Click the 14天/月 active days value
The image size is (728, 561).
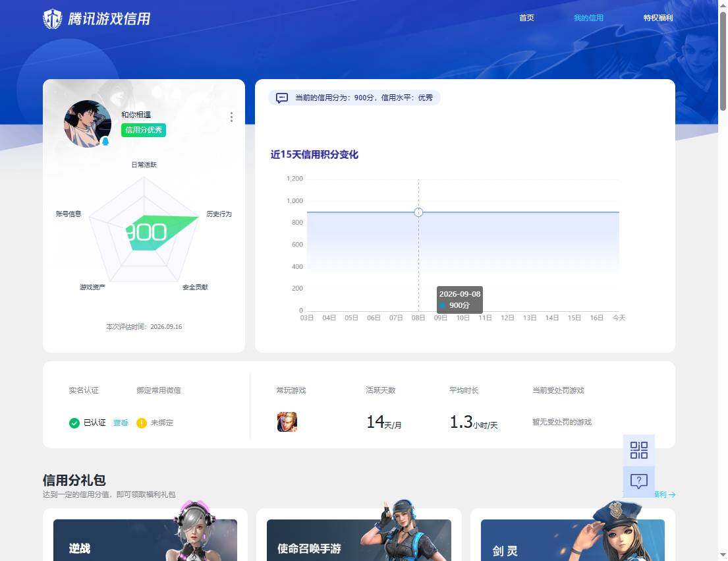[x=384, y=422]
